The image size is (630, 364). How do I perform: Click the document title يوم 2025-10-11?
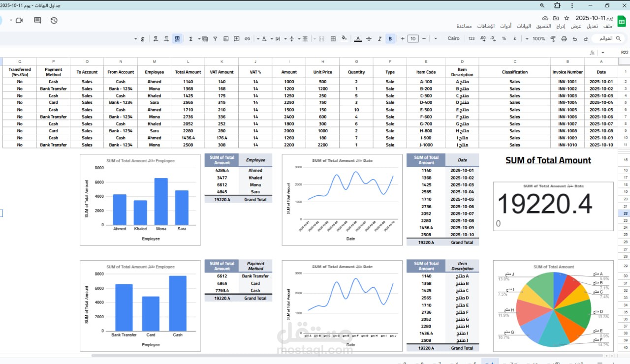(x=595, y=18)
